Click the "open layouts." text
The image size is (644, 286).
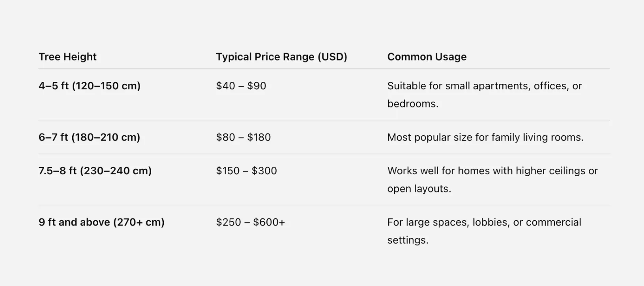point(419,189)
